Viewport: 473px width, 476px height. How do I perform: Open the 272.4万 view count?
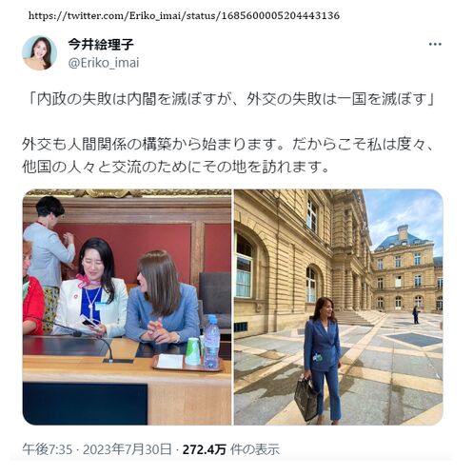click(x=205, y=449)
